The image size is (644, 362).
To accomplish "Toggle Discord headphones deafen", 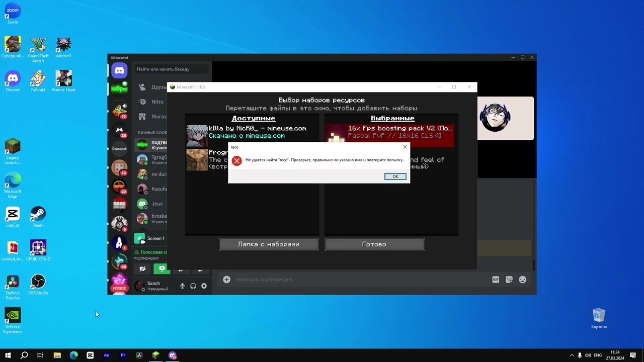I will click(x=193, y=286).
